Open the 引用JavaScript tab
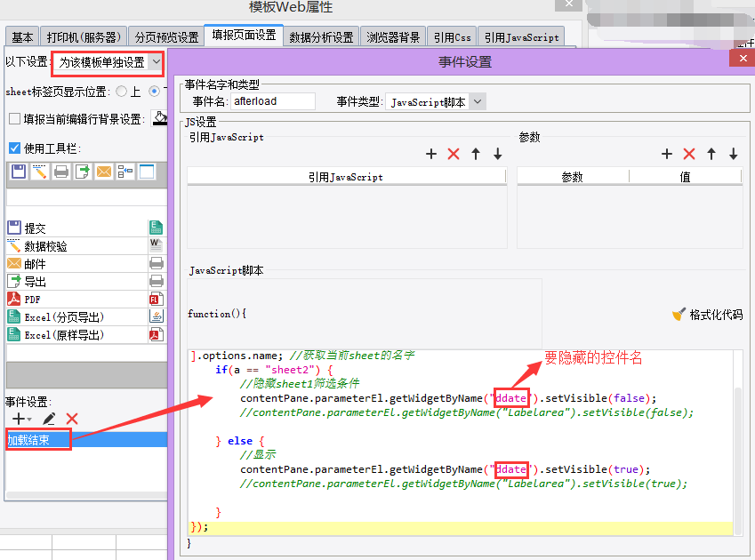Screen dimensions: 755x560 click(521, 37)
